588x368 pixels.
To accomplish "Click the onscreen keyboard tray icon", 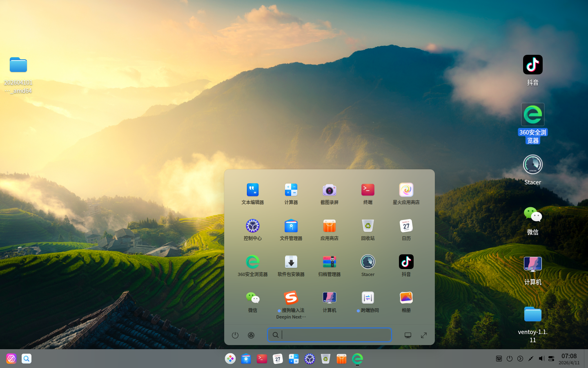I will click(499, 359).
